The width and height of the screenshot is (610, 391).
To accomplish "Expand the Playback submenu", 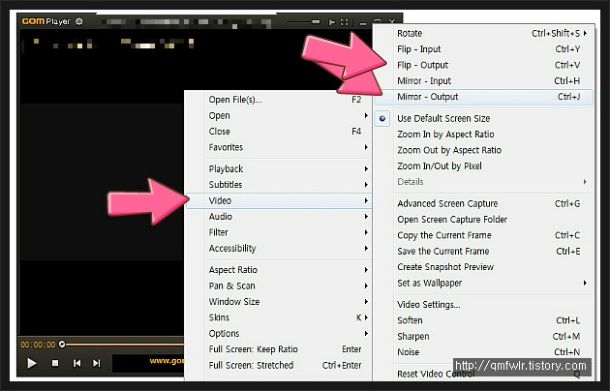I will (279, 169).
